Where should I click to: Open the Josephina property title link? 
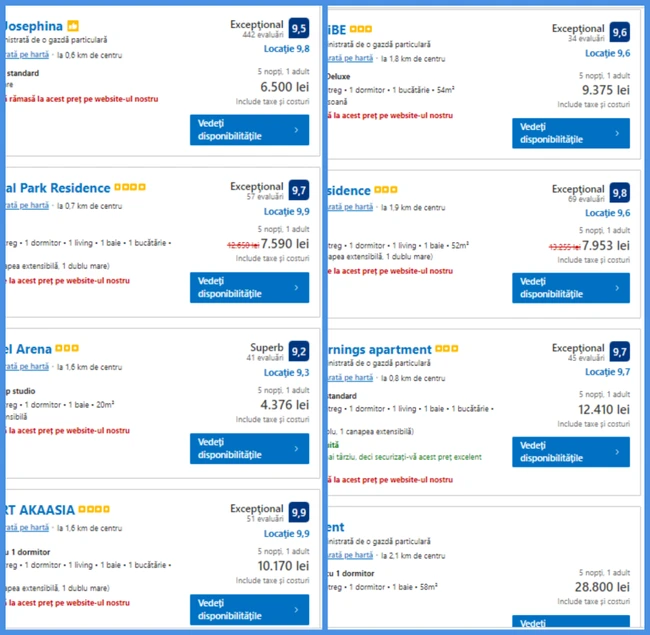(34, 26)
